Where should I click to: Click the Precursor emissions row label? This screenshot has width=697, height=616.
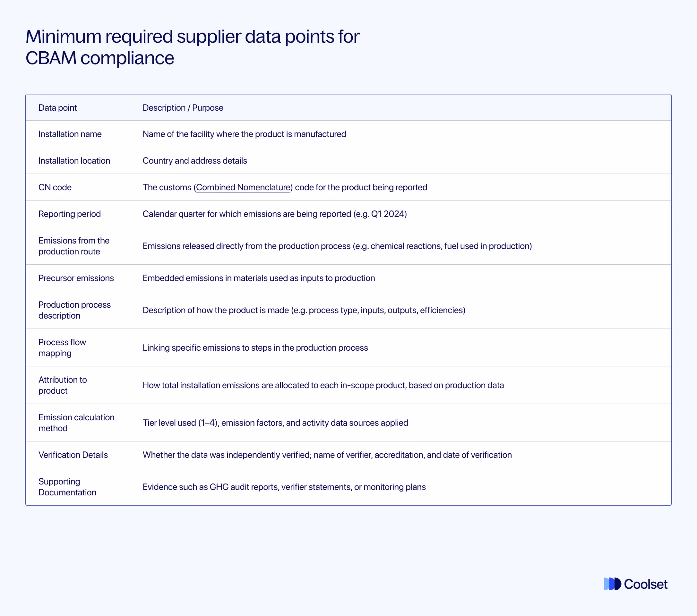pyautogui.click(x=76, y=278)
